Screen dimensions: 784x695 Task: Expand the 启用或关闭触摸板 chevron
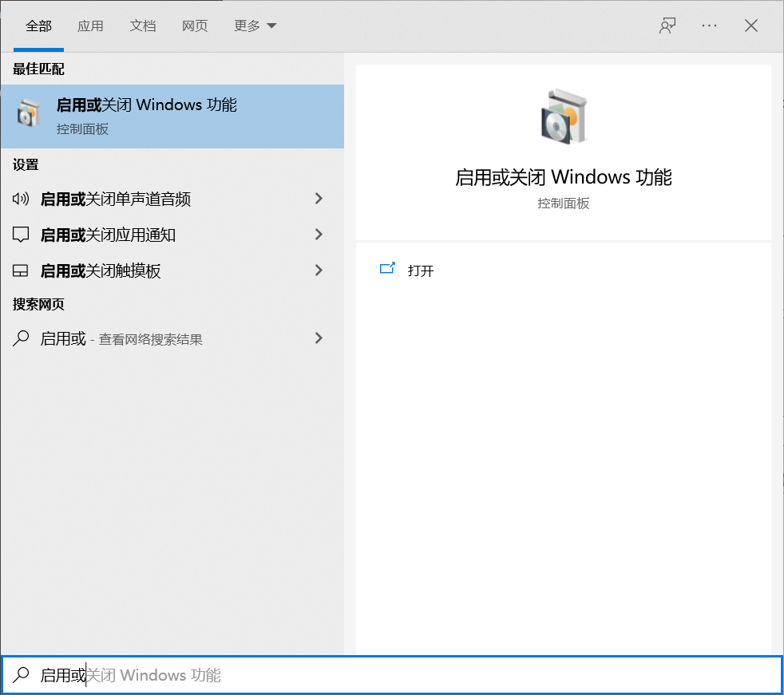pyautogui.click(x=319, y=270)
